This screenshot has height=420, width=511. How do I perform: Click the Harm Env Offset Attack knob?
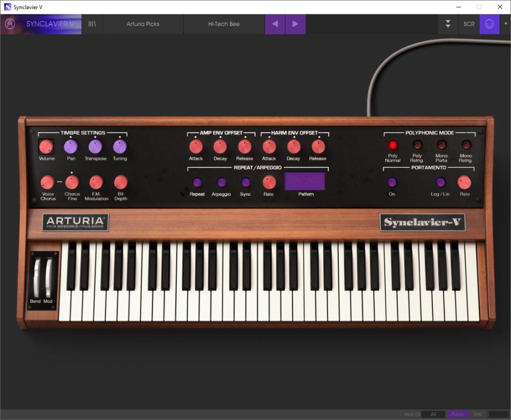point(269,147)
